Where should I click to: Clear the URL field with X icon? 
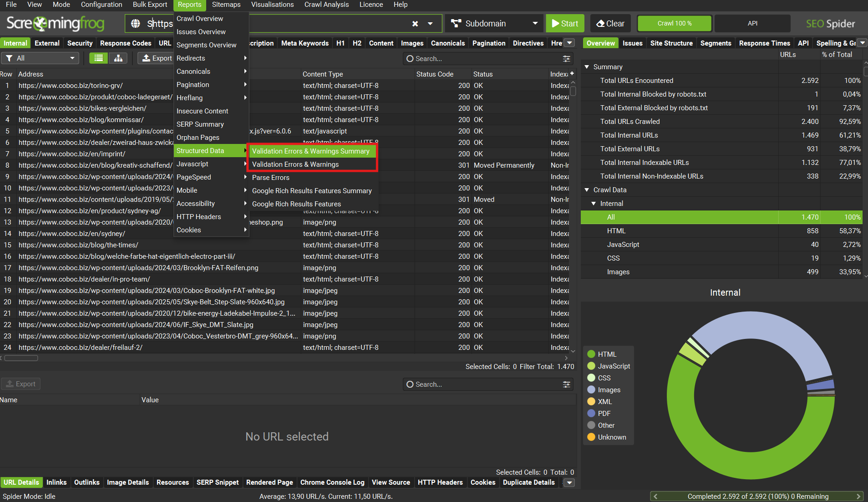point(415,24)
